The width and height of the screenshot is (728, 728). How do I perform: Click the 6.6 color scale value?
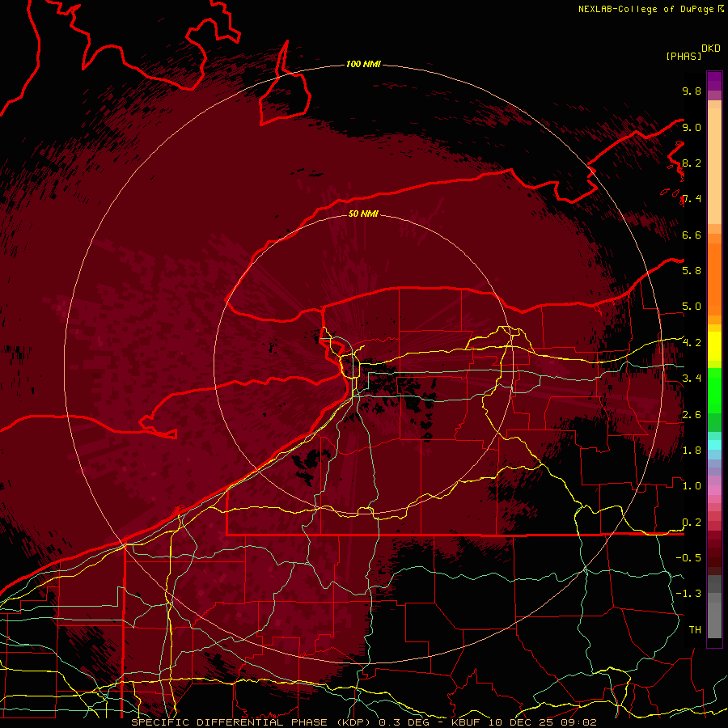[x=692, y=235]
